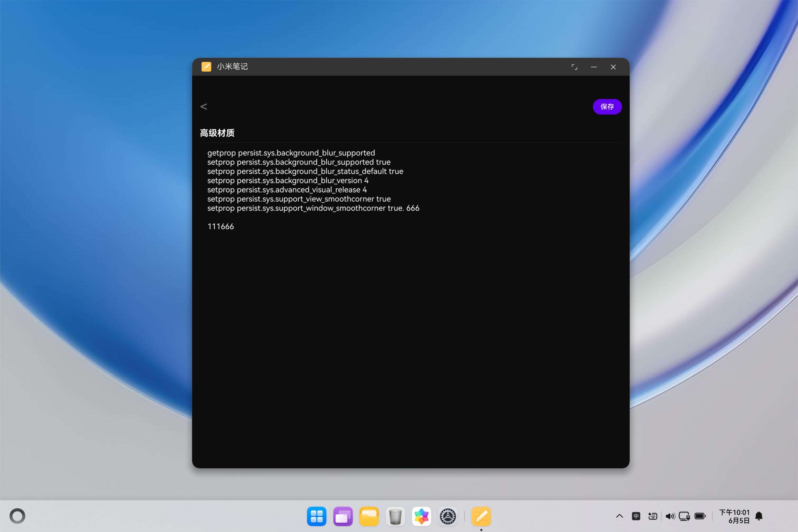Click the text '111666' in the note
The width and height of the screenshot is (798, 532).
220,226
